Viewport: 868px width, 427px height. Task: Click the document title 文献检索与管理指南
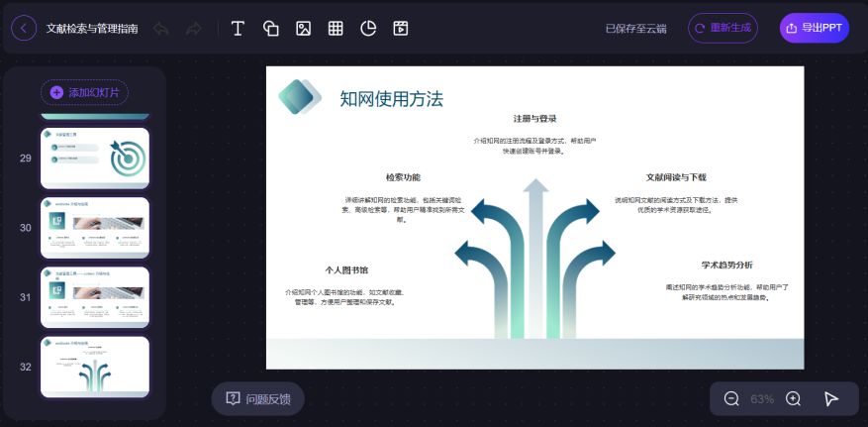click(x=92, y=29)
